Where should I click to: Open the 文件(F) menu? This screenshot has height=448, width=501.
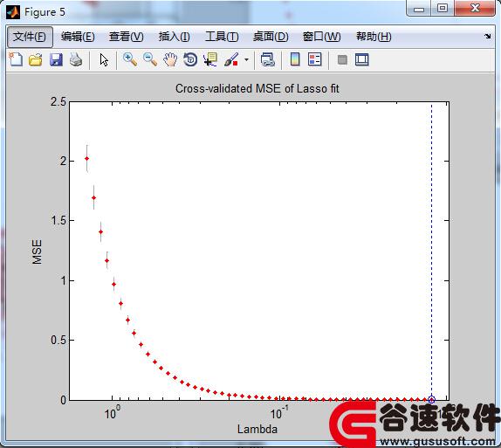(x=30, y=37)
